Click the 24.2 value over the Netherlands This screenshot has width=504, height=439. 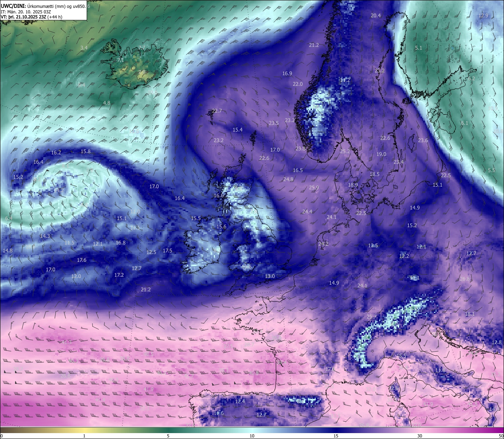click(323, 244)
